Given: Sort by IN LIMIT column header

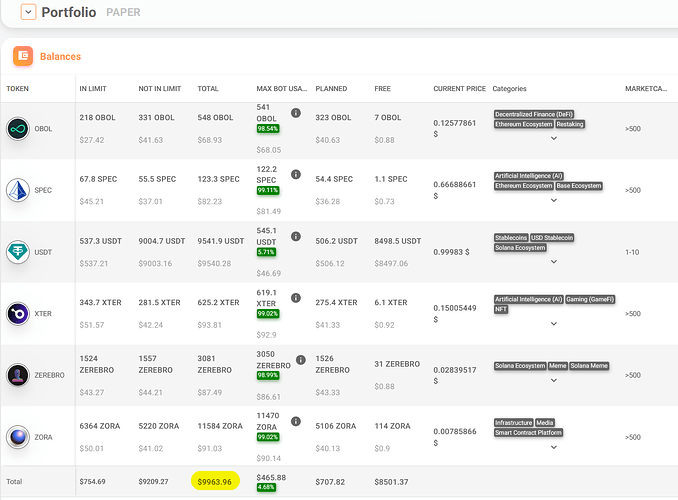Looking at the screenshot, I should tap(93, 89).
